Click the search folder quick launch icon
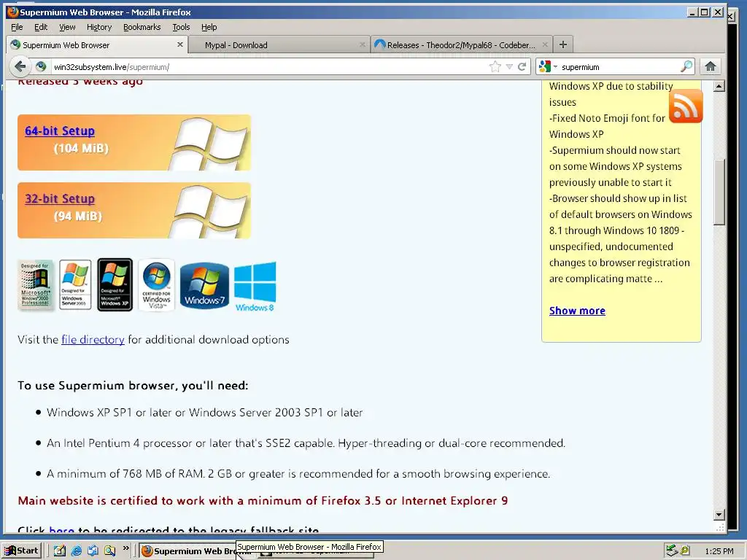The height and width of the screenshot is (560, 747). [x=109, y=551]
